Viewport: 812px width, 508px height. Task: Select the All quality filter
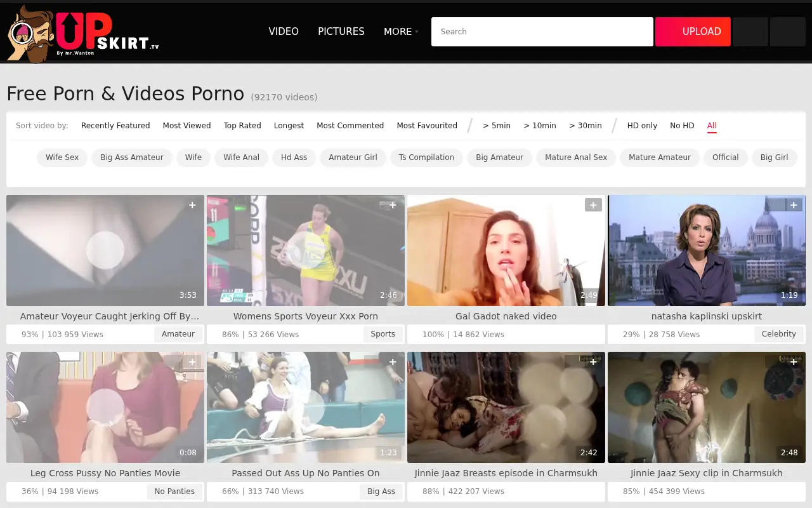[x=712, y=126]
